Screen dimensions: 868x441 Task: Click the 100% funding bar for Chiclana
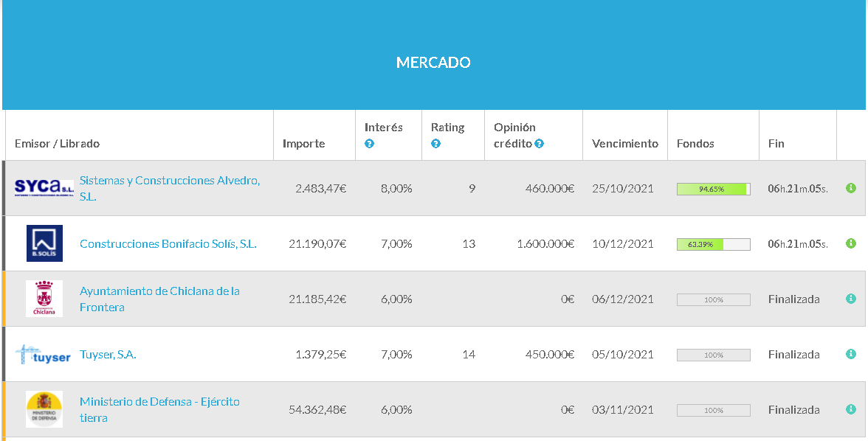pos(714,299)
